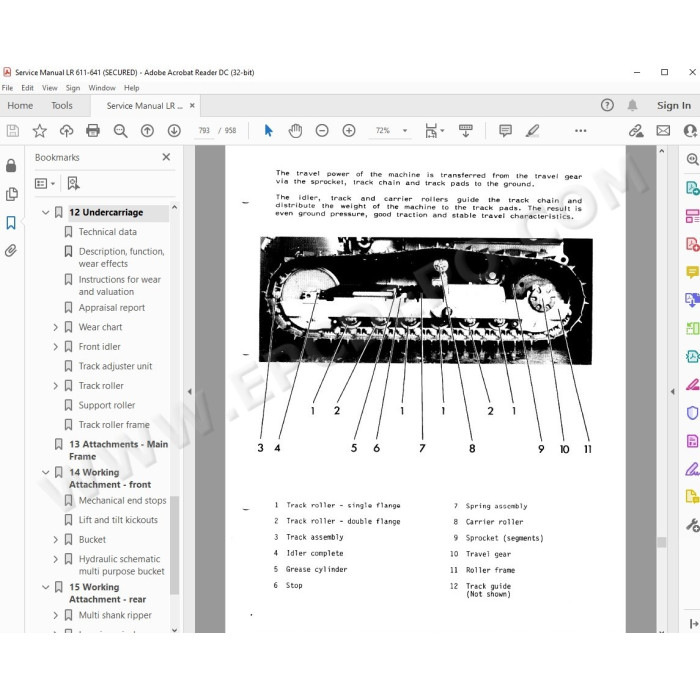Open the Find text magnifier
This screenshot has width=700, height=700.
pyautogui.click(x=120, y=130)
